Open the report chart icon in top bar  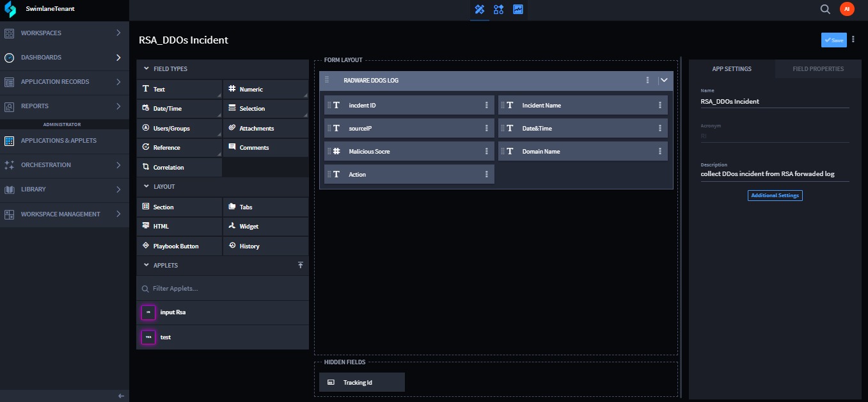[x=518, y=9]
